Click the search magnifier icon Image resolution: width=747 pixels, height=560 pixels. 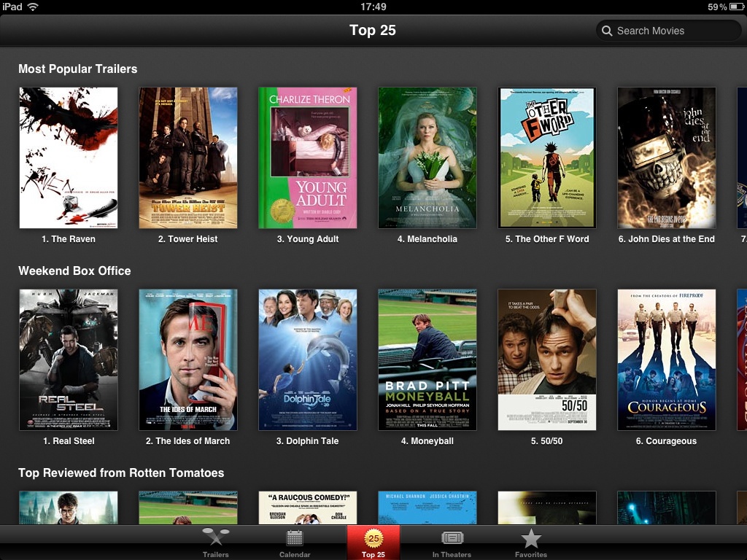click(x=607, y=31)
